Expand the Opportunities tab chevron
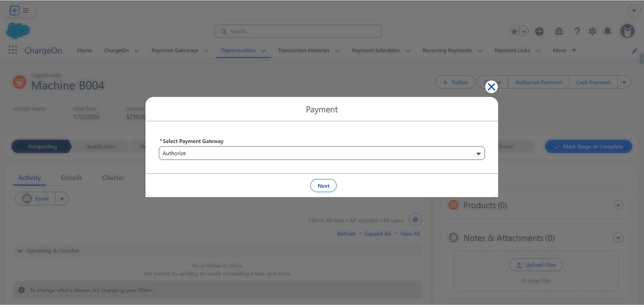 pyautogui.click(x=263, y=51)
